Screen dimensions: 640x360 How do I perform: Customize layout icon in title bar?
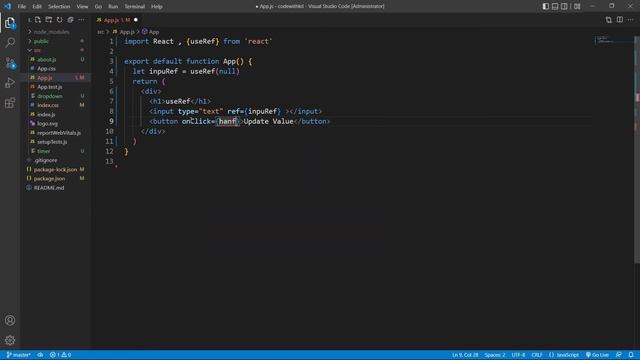[577, 6]
